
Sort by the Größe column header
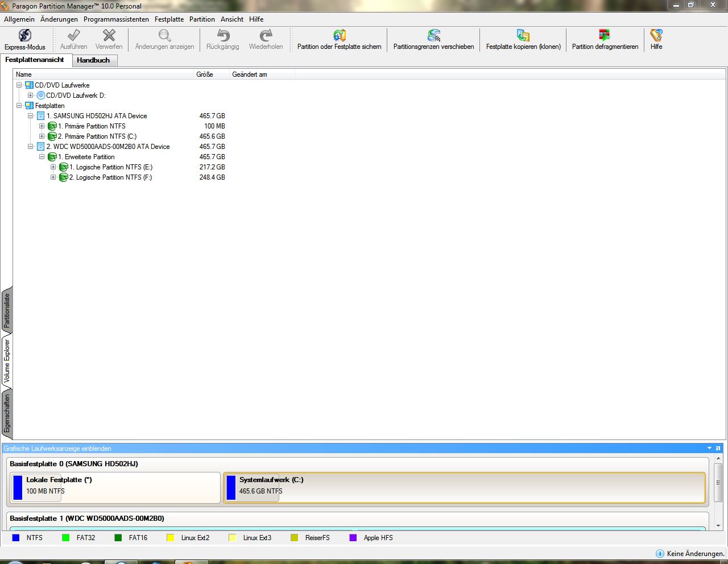[211, 74]
